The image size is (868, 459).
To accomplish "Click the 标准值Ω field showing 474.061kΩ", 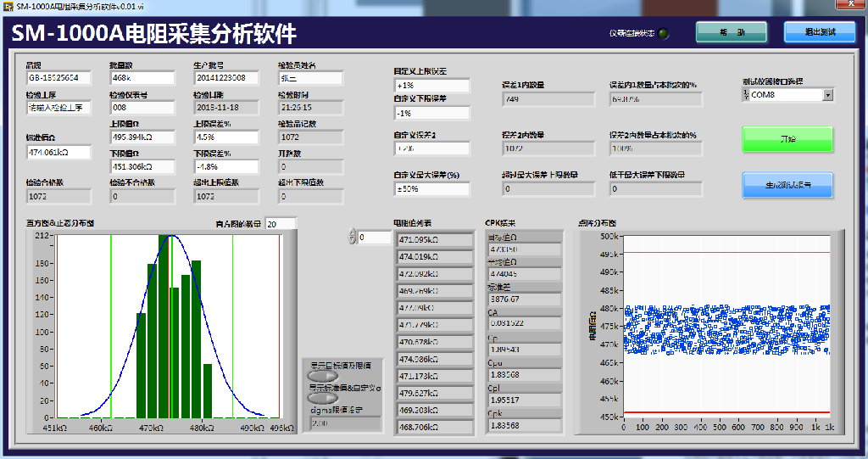I will point(58,153).
